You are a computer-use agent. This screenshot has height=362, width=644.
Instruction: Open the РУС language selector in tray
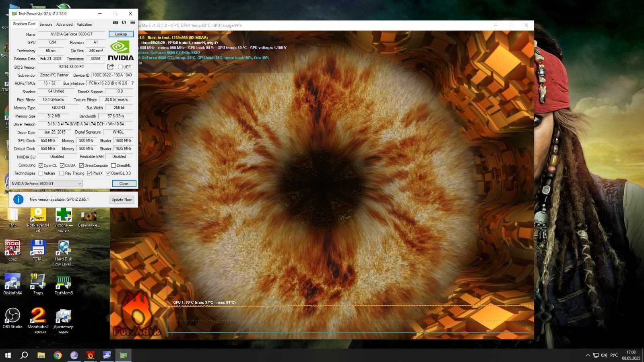614,355
